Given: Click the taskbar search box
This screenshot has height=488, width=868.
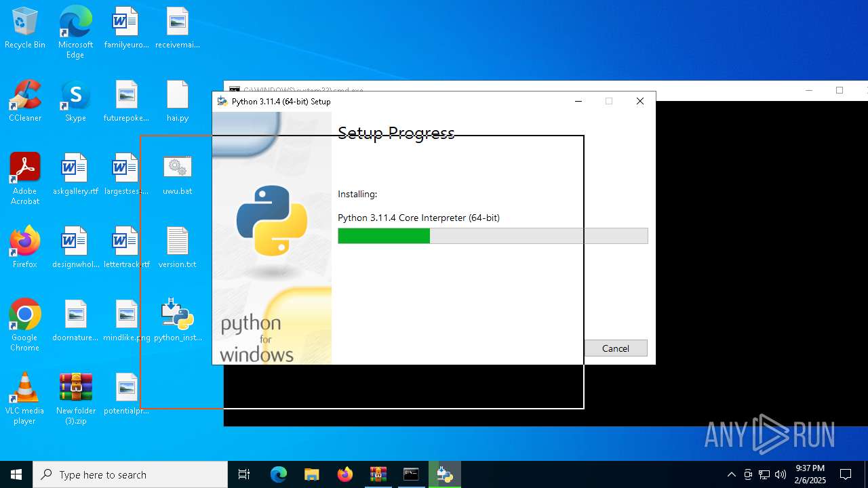Looking at the screenshot, I should coord(130,474).
